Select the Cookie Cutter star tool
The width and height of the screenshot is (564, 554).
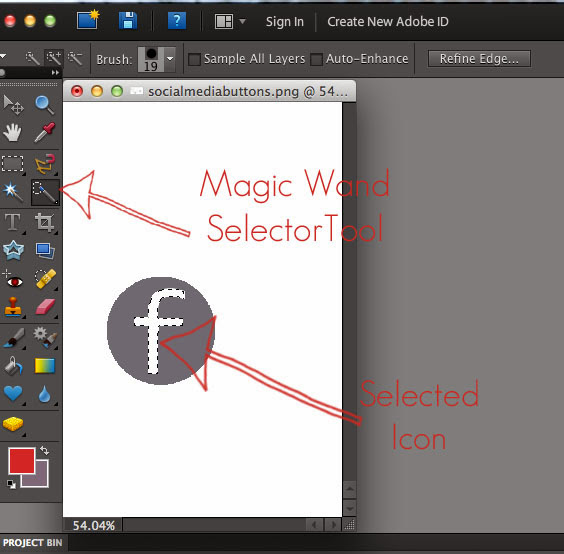click(x=13, y=250)
